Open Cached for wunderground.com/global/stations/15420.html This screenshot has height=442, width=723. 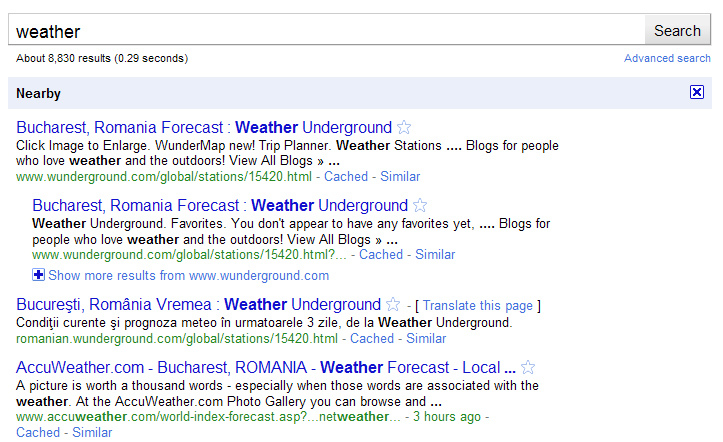pos(346,177)
